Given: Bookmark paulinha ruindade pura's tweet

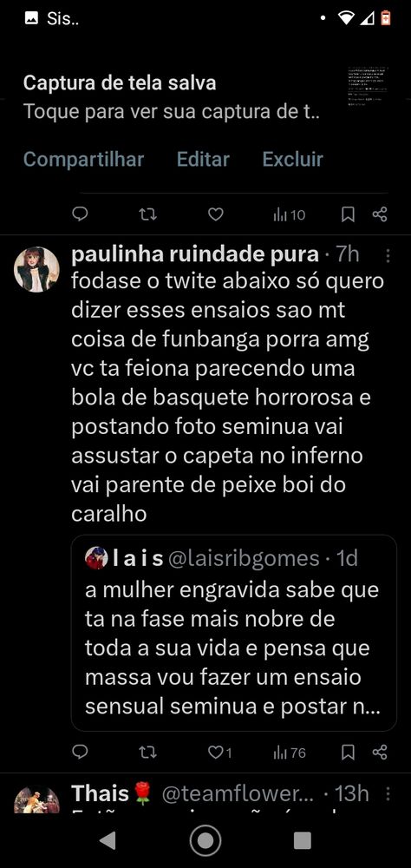Looking at the screenshot, I should point(348,753).
